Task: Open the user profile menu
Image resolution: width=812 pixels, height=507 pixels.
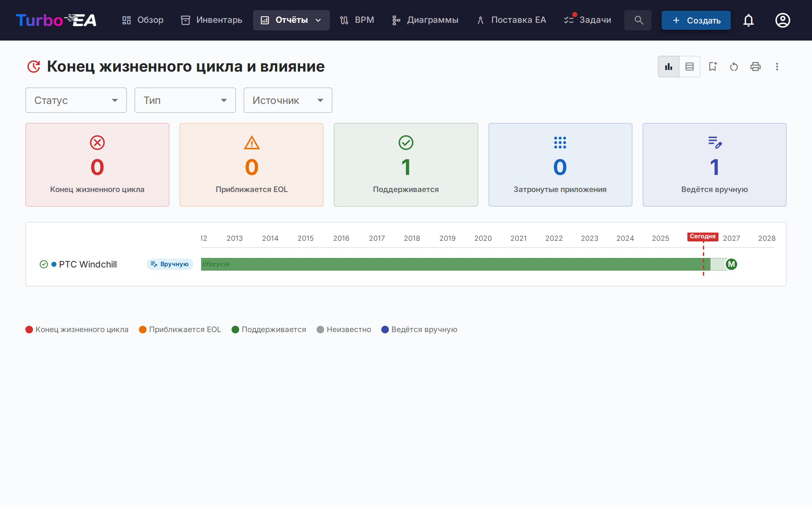Action: pos(783,20)
